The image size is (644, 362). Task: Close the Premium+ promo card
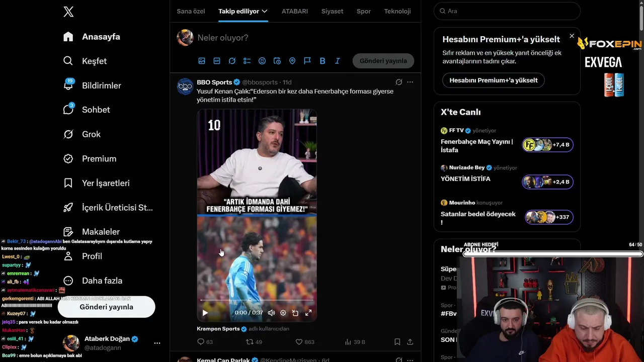coord(572,36)
